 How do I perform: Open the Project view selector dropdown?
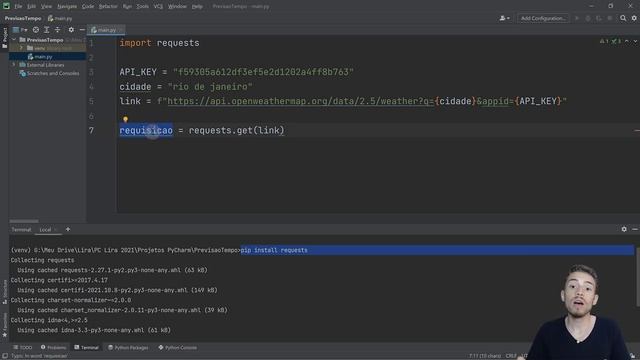20,30
